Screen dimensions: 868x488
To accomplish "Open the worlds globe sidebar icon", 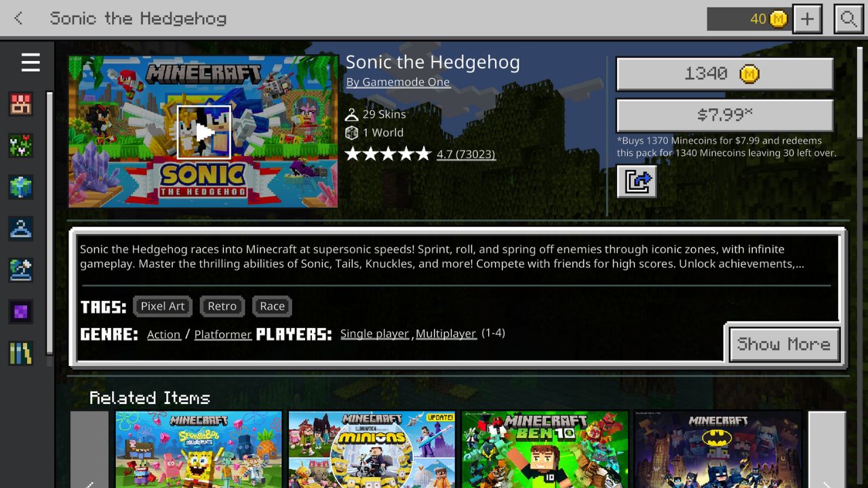I will click(21, 187).
